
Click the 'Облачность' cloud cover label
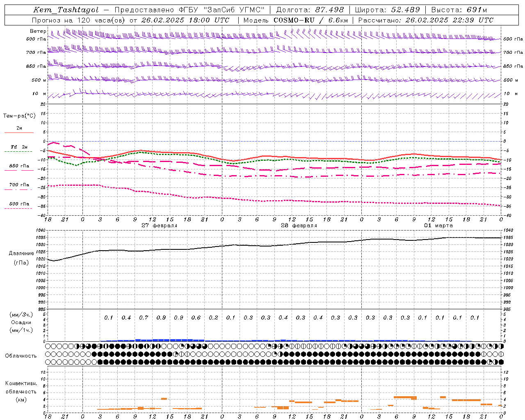[x=21, y=356]
